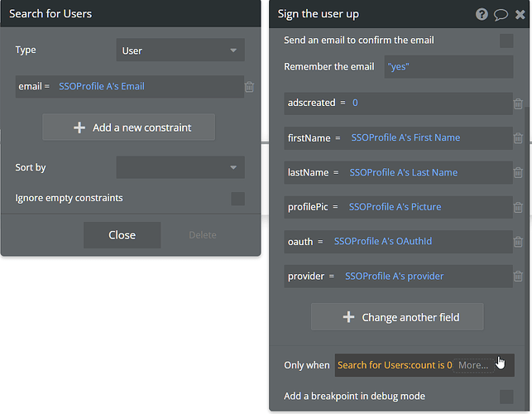Remove the firstName field via trash icon
Viewport: 532px width, 414px height.
click(x=518, y=138)
